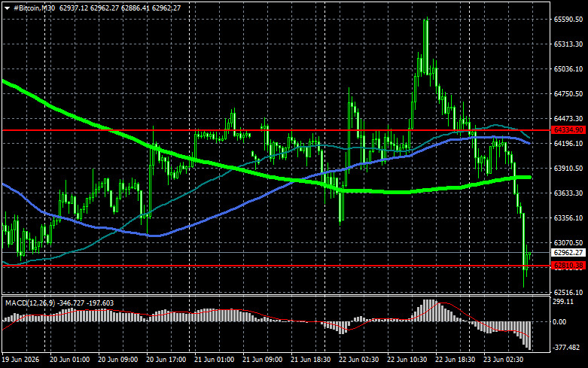Click the 21 Jun 09:00 time label
The width and height of the screenshot is (588, 368).
pos(263,360)
